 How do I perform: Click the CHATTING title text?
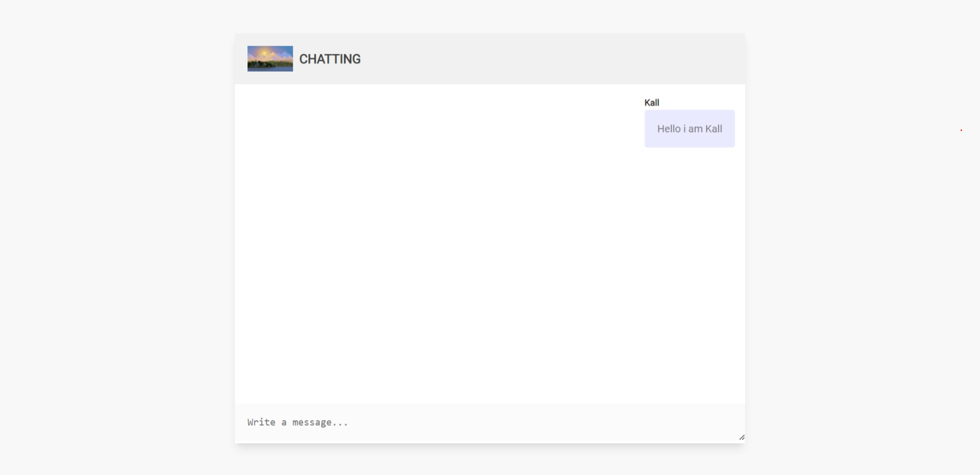329,59
